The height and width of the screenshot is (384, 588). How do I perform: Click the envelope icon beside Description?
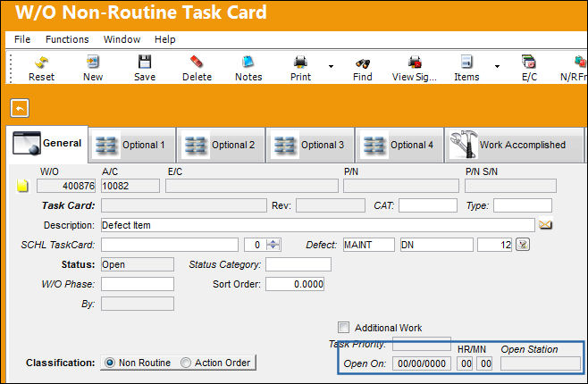point(545,225)
